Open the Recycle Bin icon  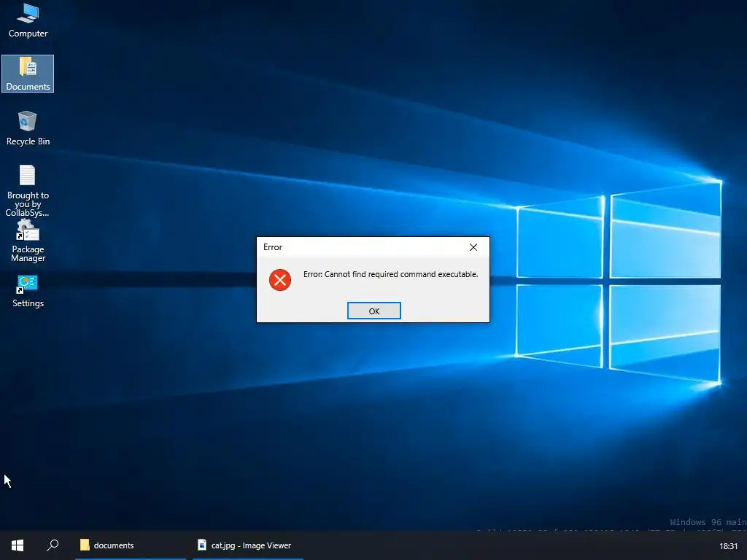28,128
